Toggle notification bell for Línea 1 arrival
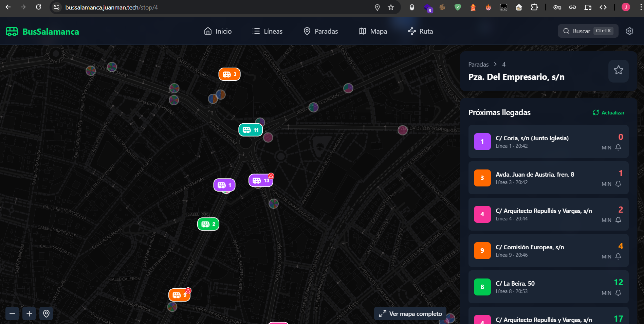 (x=618, y=147)
